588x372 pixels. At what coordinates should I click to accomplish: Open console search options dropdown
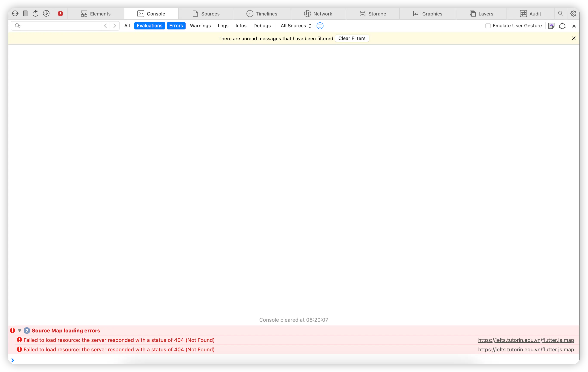tap(18, 26)
